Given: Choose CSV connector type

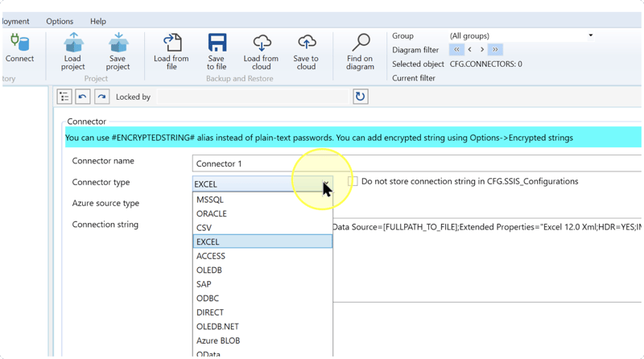Looking at the screenshot, I should click(262, 228).
